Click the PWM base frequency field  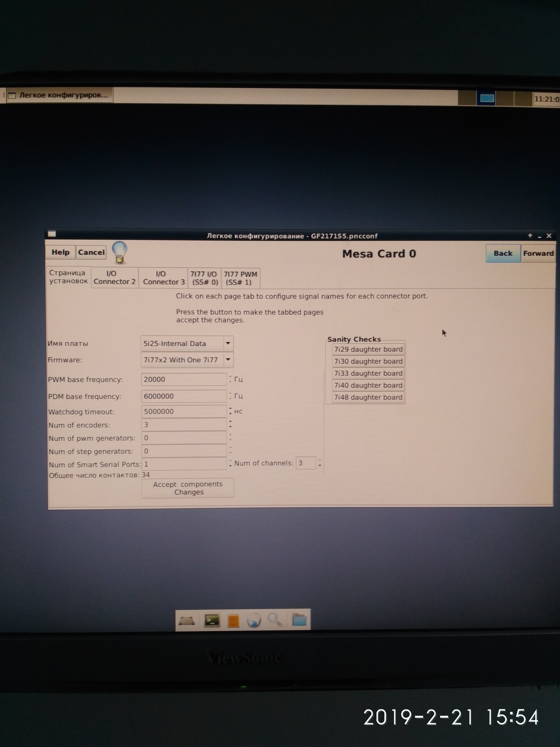[183, 379]
